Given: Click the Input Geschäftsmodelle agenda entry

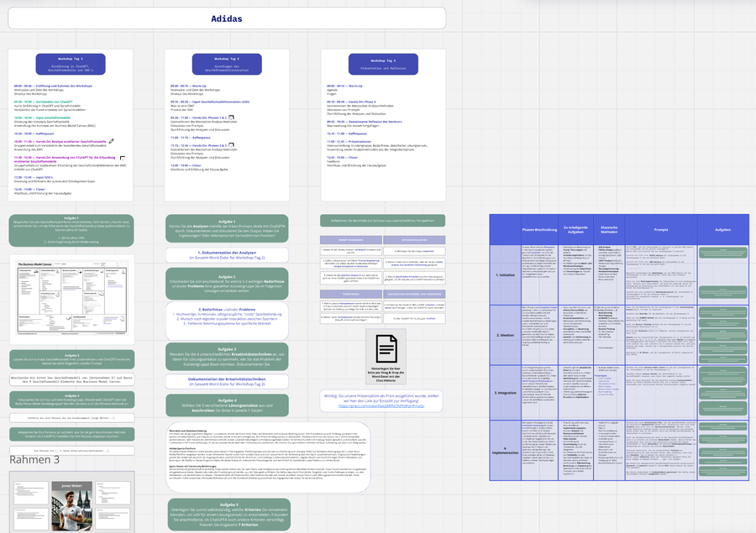Looking at the screenshot, I should [x=43, y=118].
